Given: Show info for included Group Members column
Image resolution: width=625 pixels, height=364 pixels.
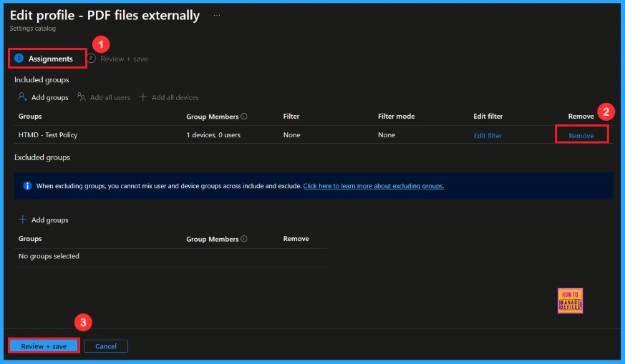Looking at the screenshot, I should coord(244,117).
